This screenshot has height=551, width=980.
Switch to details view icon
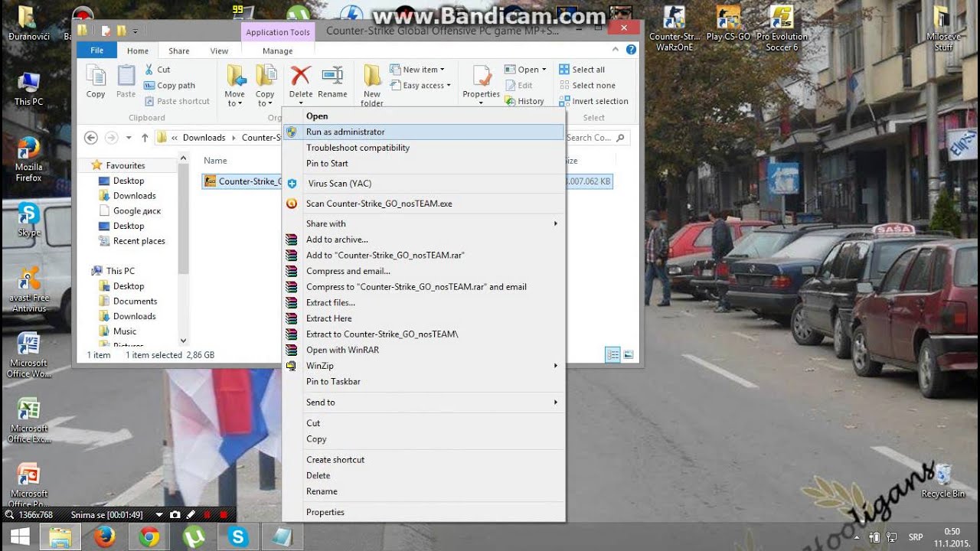612,355
